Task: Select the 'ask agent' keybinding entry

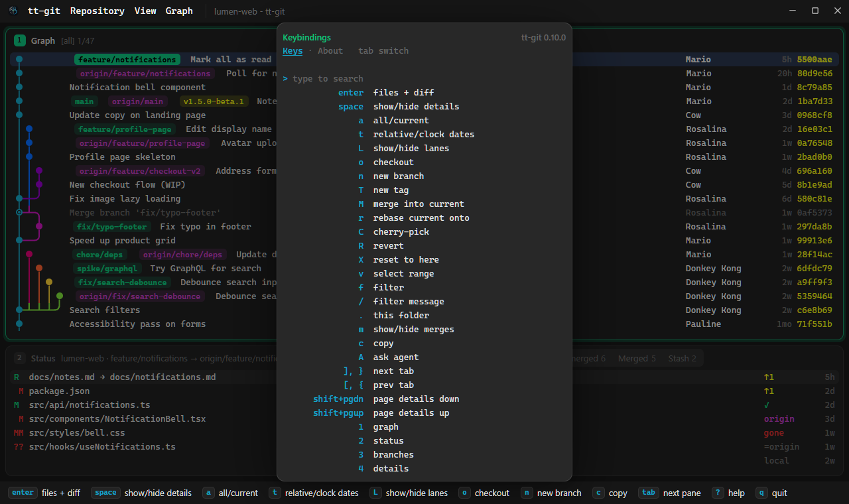Action: 424,357
